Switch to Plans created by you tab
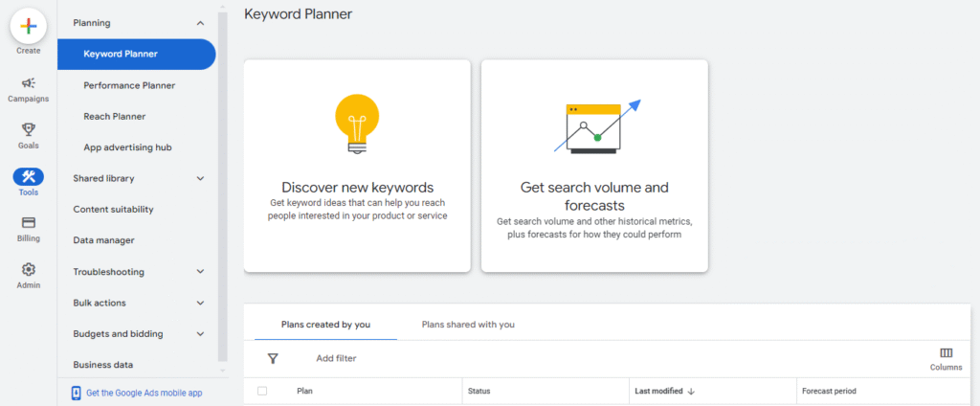The width and height of the screenshot is (980, 406). point(325,325)
